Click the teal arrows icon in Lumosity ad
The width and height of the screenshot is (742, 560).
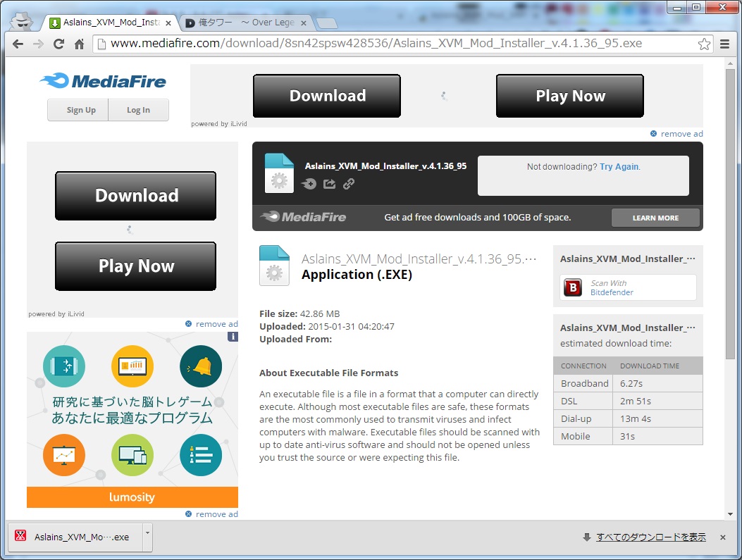[64, 366]
